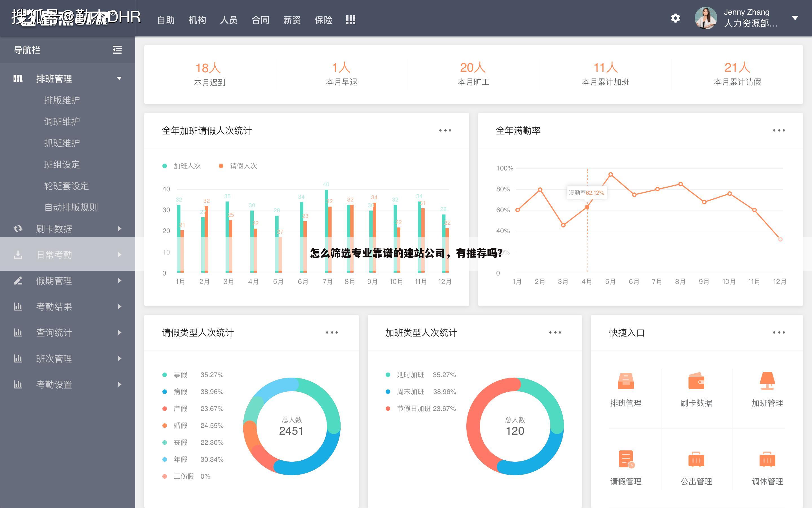Open the 人员 top menu
812x508 pixels.
[229, 20]
